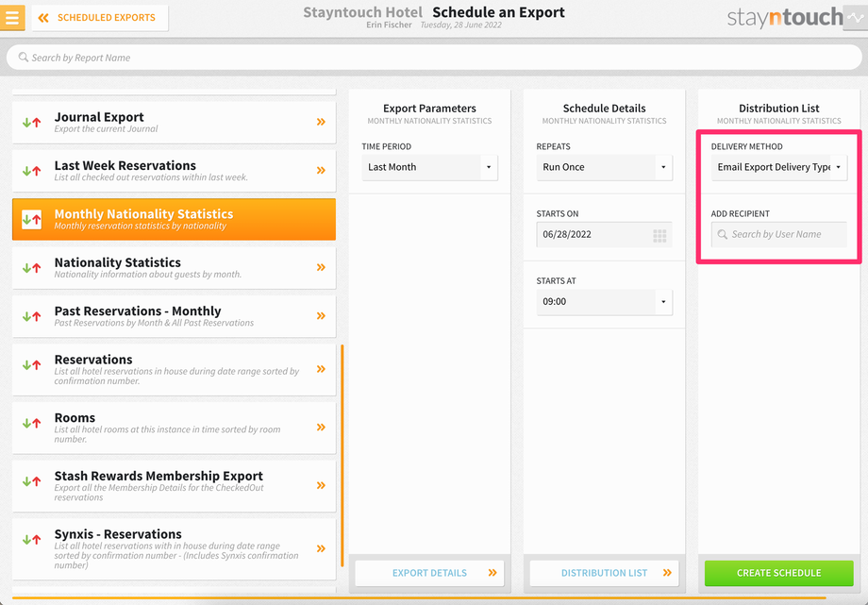Click chevron on Rooms row
Screen dimensions: 868x605
[321, 428]
